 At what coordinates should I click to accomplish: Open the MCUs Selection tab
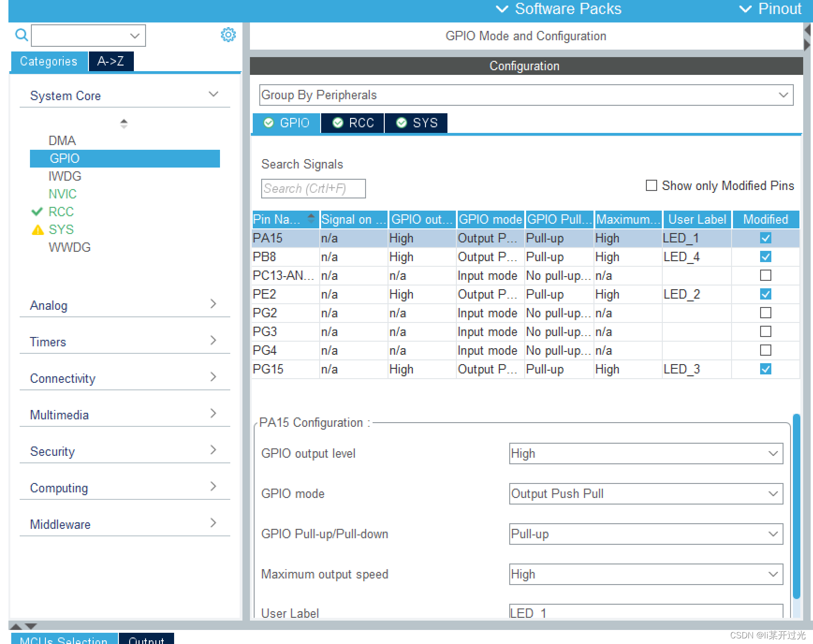tap(64, 639)
